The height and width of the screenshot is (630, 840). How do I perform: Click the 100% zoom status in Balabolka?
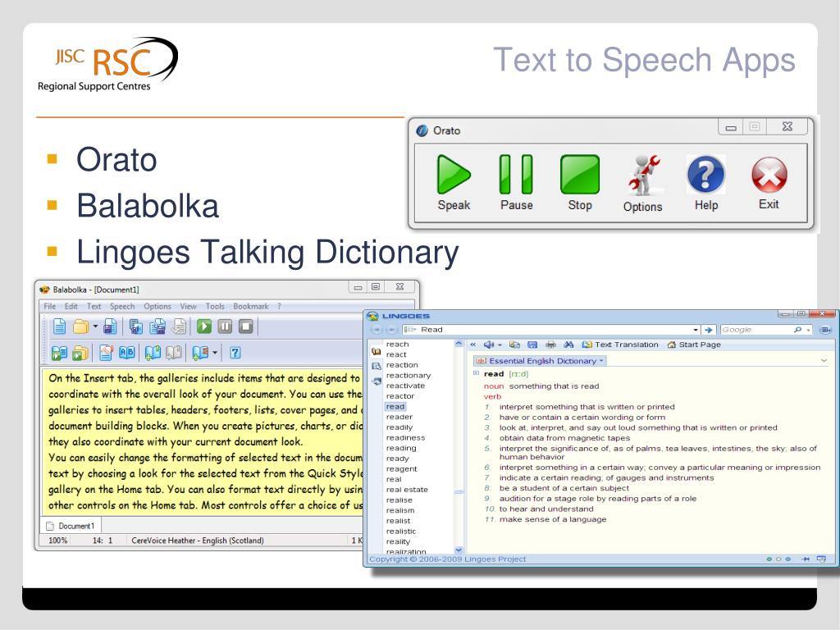[58, 541]
